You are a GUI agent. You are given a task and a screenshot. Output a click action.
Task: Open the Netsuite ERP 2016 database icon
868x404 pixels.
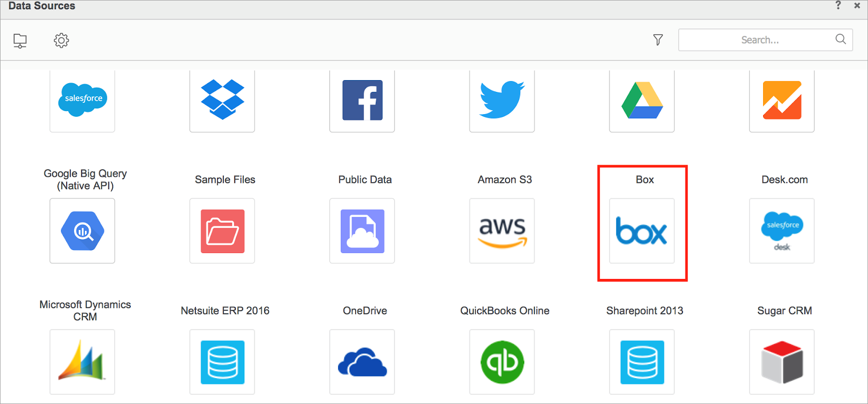click(222, 362)
